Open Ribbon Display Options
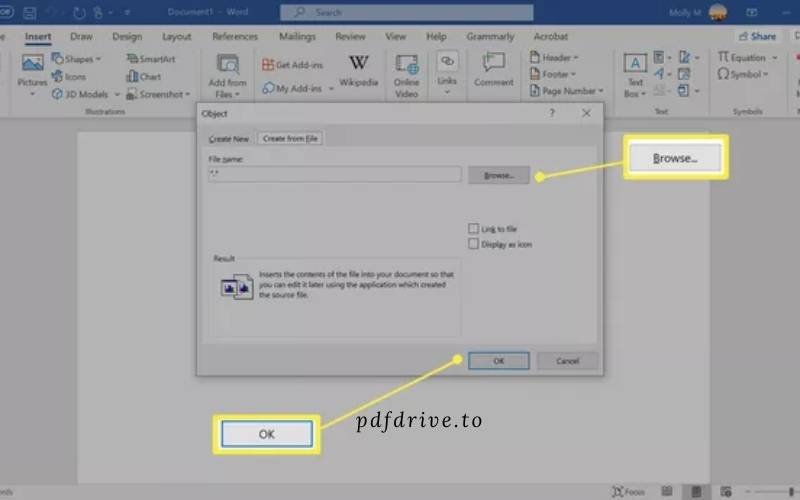This screenshot has height=500, width=800. click(x=752, y=12)
